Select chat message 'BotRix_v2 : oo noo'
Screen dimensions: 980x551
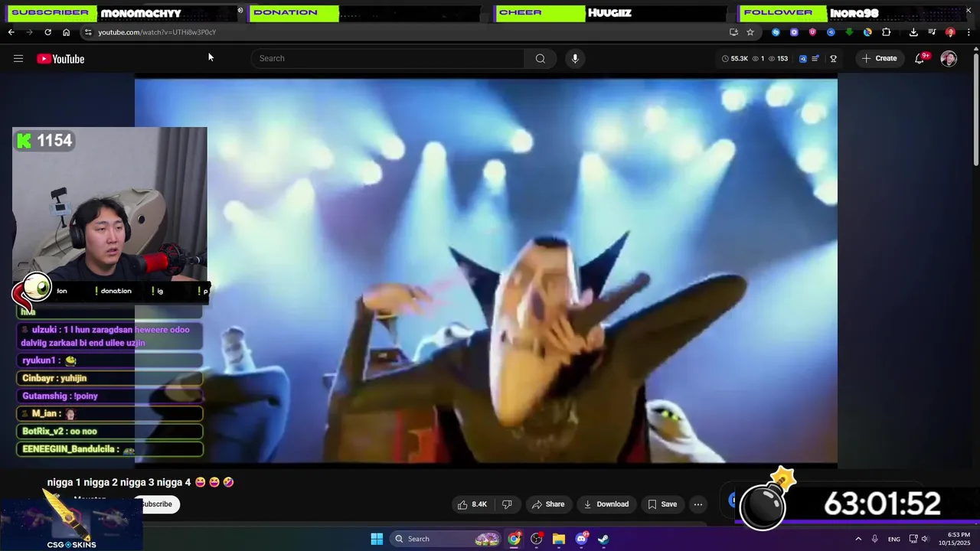click(x=109, y=431)
